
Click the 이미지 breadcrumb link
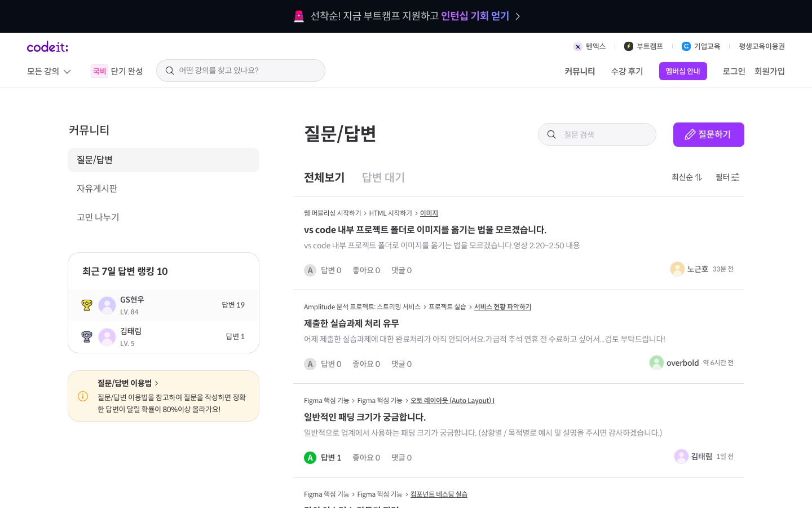(x=429, y=213)
